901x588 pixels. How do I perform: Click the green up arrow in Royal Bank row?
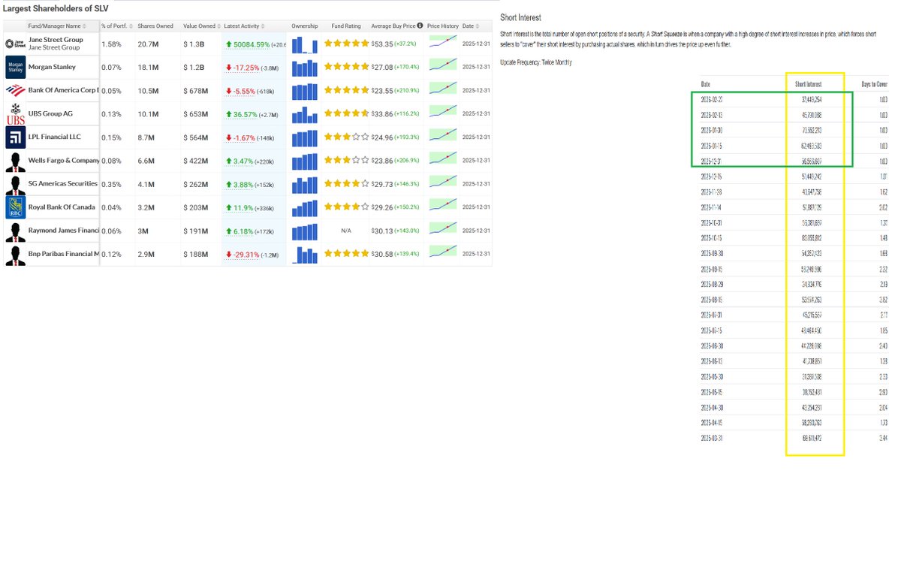(229, 208)
